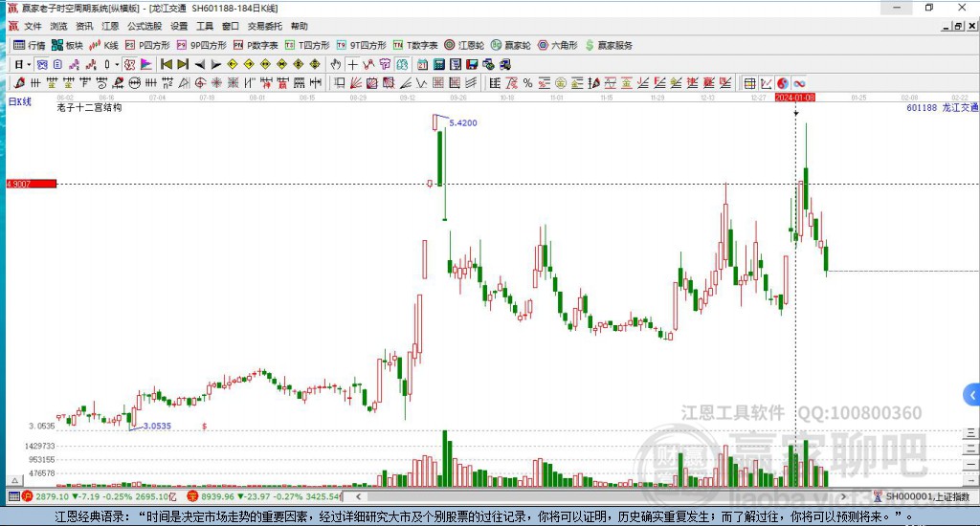Open the 板块 sector view
This screenshot has height=526, width=980.
(68, 45)
